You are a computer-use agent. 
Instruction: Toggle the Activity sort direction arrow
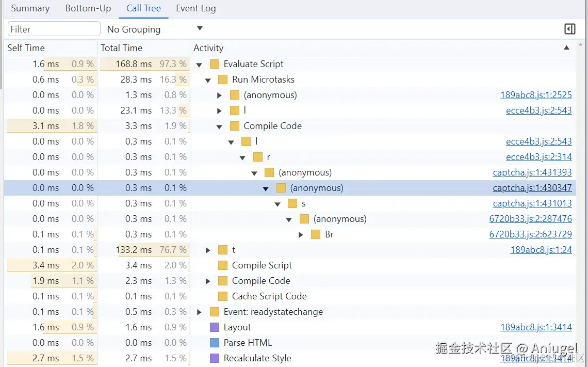[x=567, y=47]
